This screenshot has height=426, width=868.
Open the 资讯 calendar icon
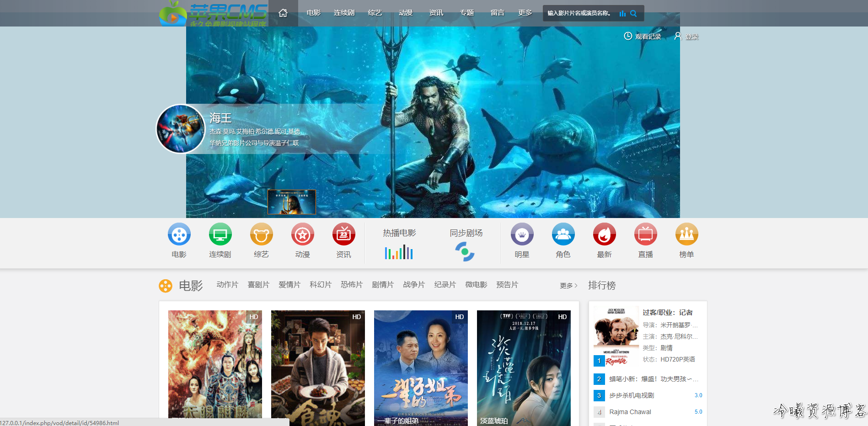[x=344, y=234]
